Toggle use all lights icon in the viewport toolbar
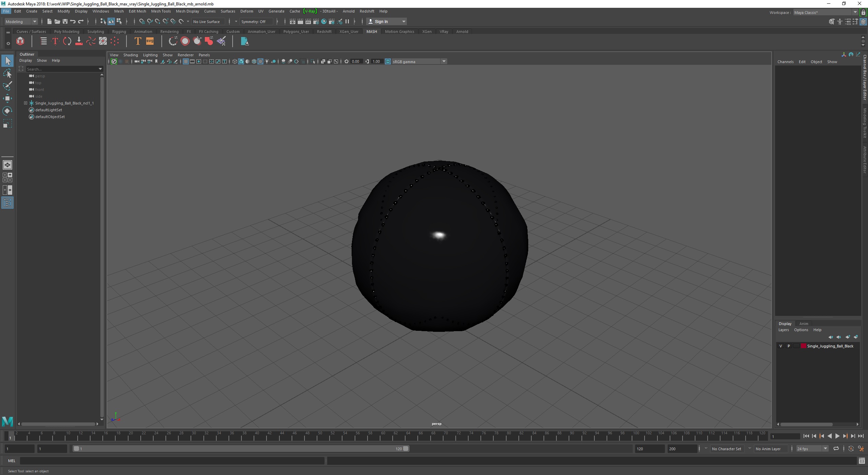The height and width of the screenshot is (475, 868). (267, 61)
